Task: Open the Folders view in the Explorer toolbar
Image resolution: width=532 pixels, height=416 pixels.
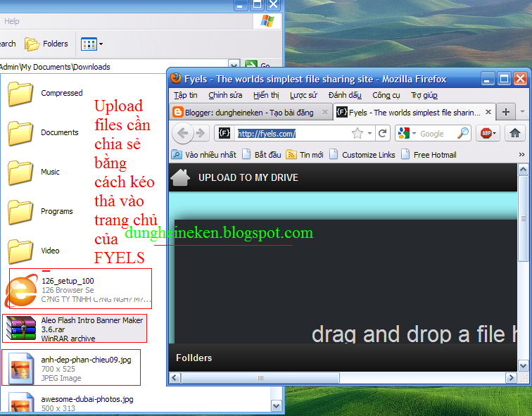Action: click(46, 44)
